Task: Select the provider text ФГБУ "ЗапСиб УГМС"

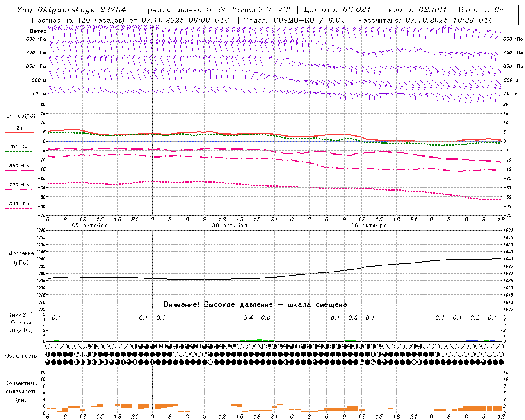Action: click(x=249, y=10)
